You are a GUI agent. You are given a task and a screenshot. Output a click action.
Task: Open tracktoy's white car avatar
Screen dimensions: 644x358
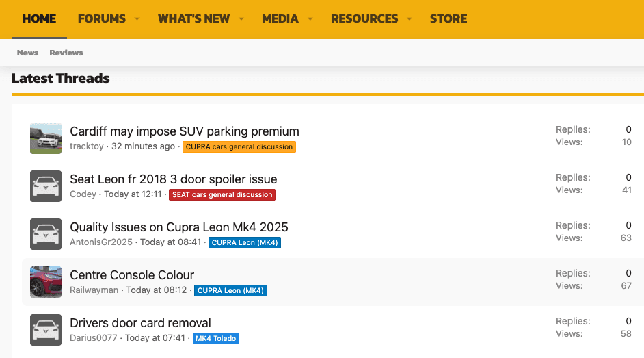click(46, 138)
